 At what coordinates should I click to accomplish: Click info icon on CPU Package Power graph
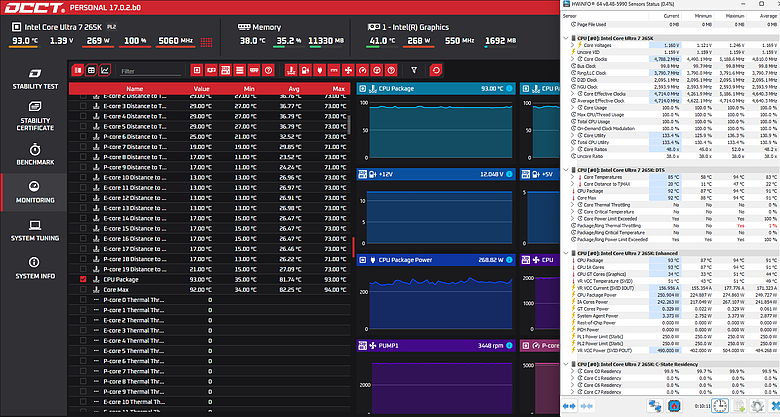click(509, 260)
